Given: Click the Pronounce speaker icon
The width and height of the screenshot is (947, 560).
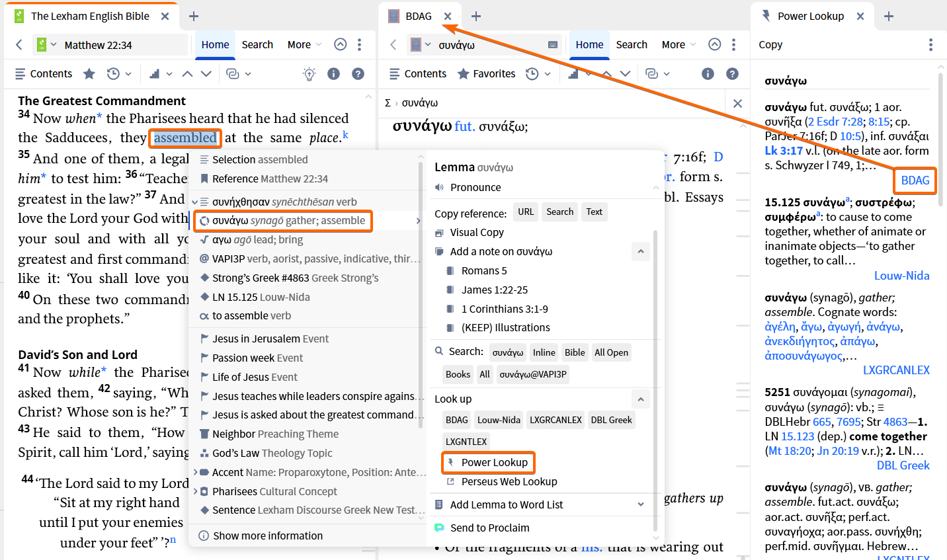Looking at the screenshot, I should pos(439,187).
